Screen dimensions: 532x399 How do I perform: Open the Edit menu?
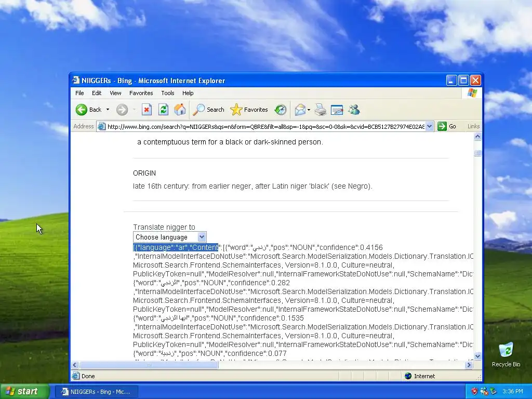point(97,93)
